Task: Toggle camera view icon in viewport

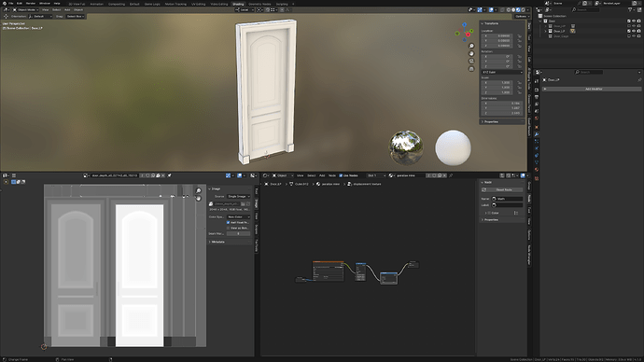Action: click(471, 62)
